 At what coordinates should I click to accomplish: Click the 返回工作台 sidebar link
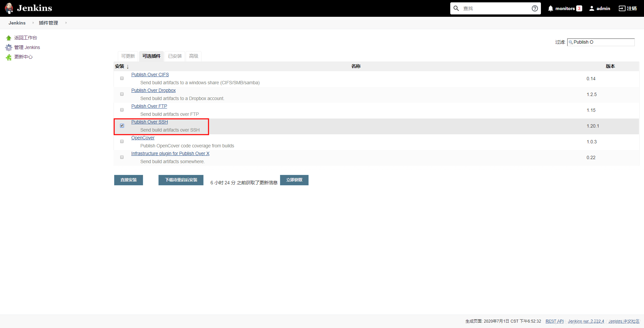coord(26,38)
